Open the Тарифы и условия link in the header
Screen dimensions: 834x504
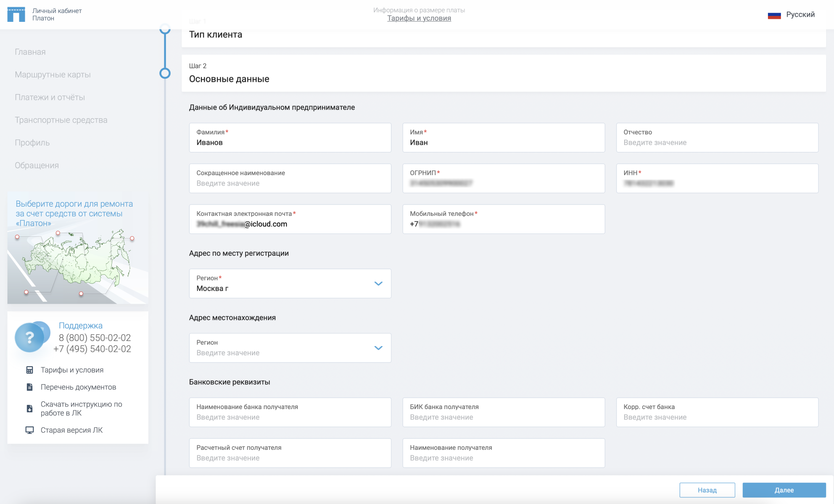(x=419, y=18)
